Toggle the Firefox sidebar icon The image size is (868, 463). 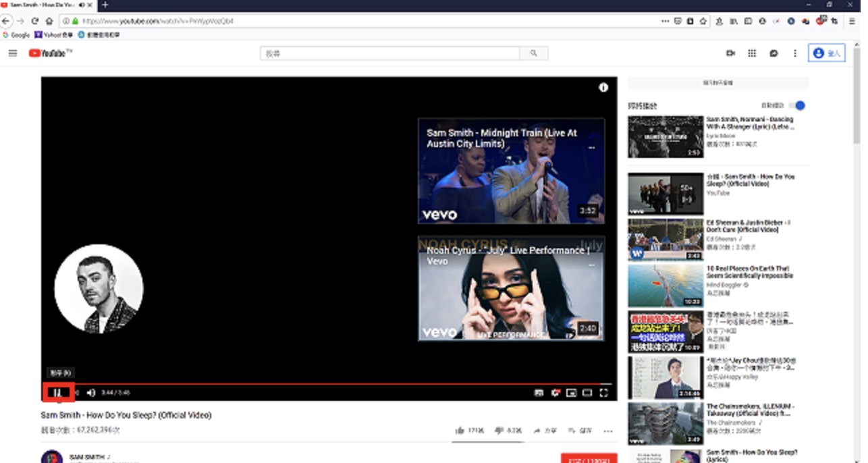pyautogui.click(x=748, y=21)
